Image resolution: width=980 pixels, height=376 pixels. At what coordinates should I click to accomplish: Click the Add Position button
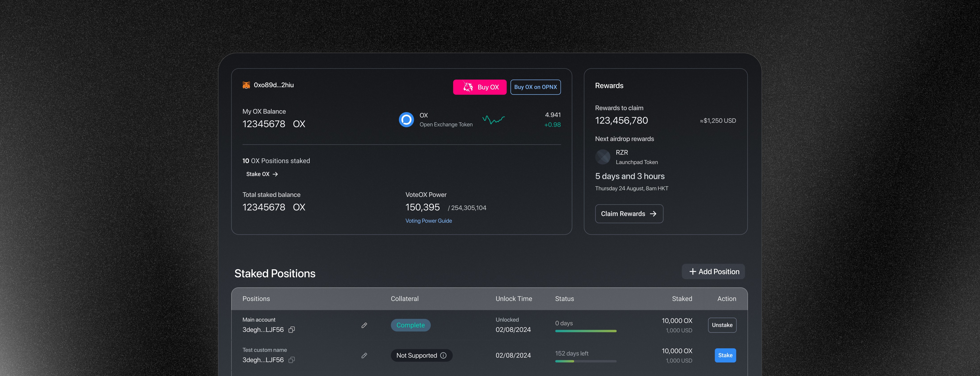[x=713, y=272]
